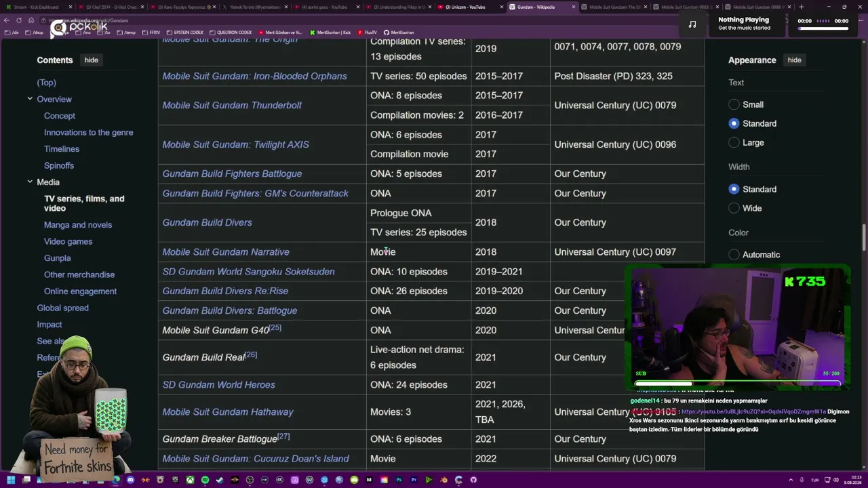Go to Gunpla section in Contents
Image resolution: width=868 pixels, height=488 pixels.
tap(57, 258)
